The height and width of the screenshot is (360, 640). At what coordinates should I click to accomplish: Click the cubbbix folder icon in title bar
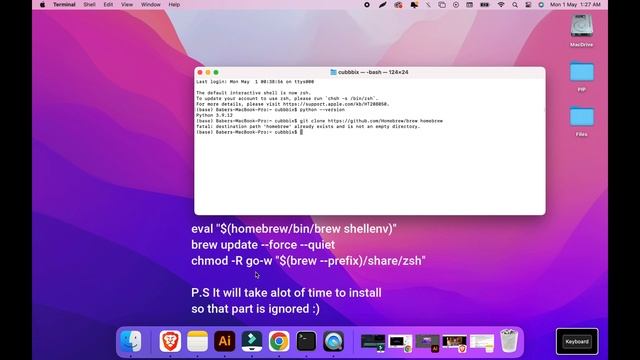(x=333, y=72)
